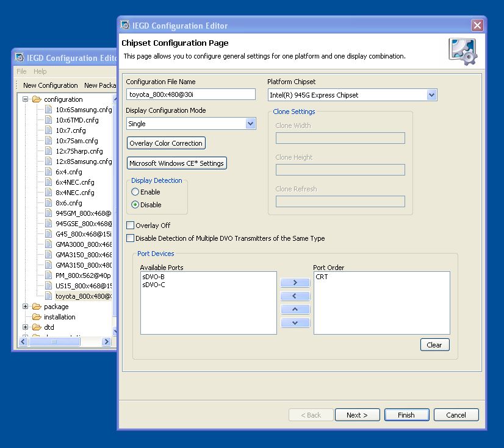504x448 pixels.
Task: Open Display Configuration Mode dropdown
Action: tap(250, 124)
